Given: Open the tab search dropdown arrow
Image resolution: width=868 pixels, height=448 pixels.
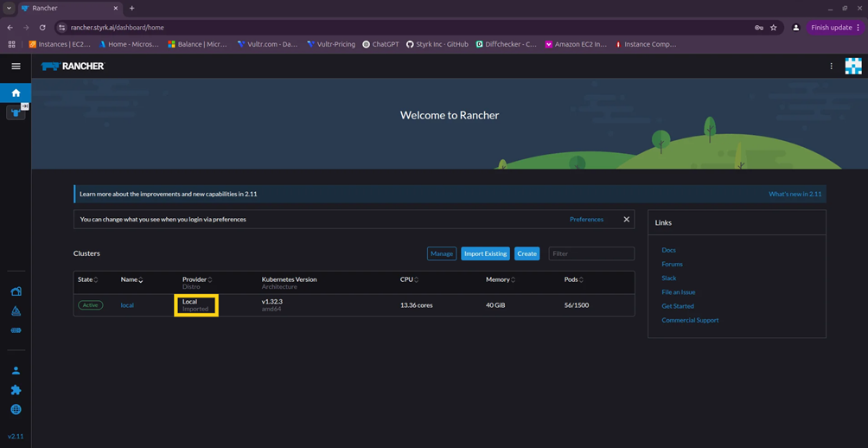Looking at the screenshot, I should (9, 9).
